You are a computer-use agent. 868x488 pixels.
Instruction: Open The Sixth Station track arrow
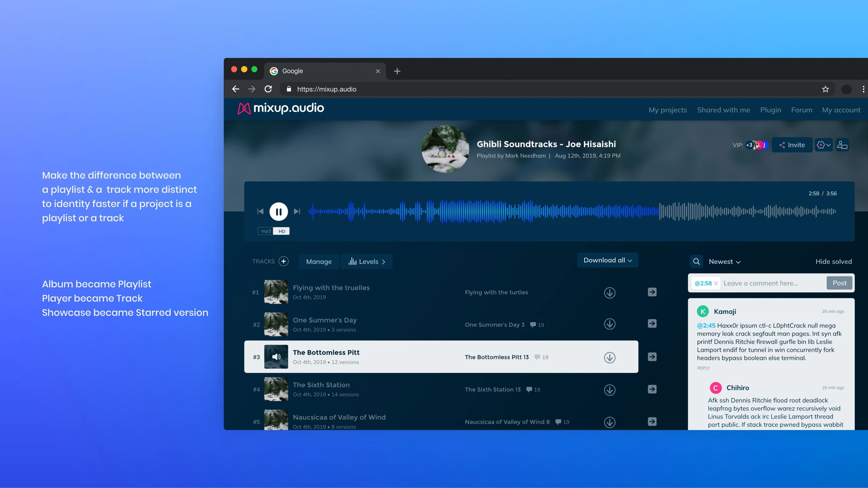click(652, 389)
